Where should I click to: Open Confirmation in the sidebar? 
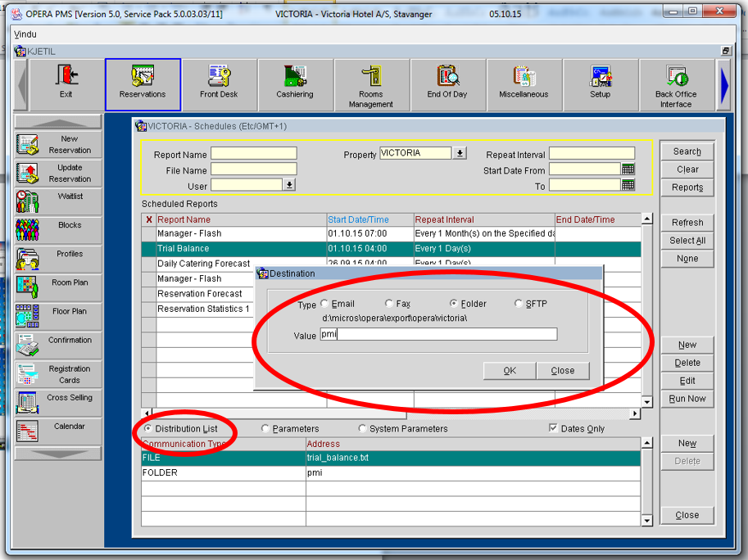[58, 345]
